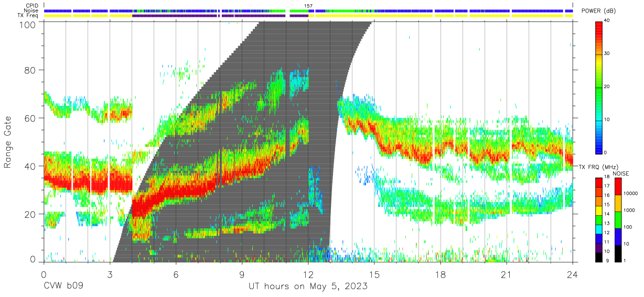The width and height of the screenshot is (644, 297).
Task: Click x-axis tick label 15
Action: click(374, 274)
